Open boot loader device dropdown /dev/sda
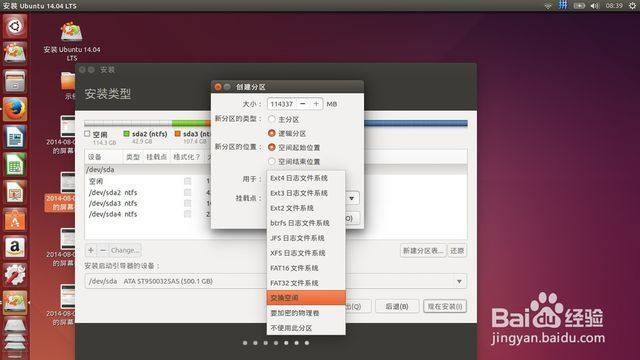 (276, 281)
